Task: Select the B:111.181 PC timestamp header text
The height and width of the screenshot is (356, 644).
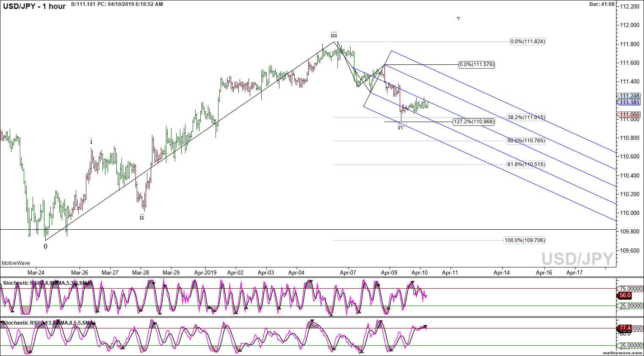Action: [x=117, y=4]
